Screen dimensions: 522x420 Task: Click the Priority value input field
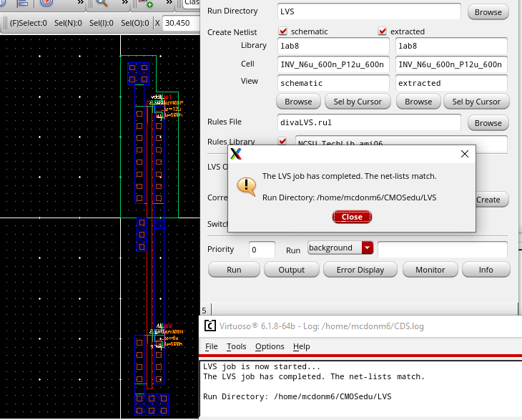262,249
